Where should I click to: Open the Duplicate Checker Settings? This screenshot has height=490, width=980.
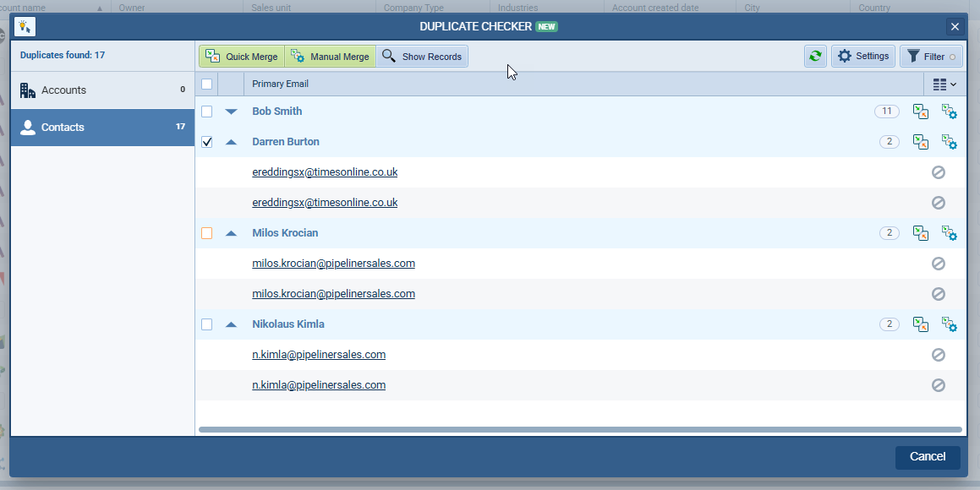coord(862,56)
